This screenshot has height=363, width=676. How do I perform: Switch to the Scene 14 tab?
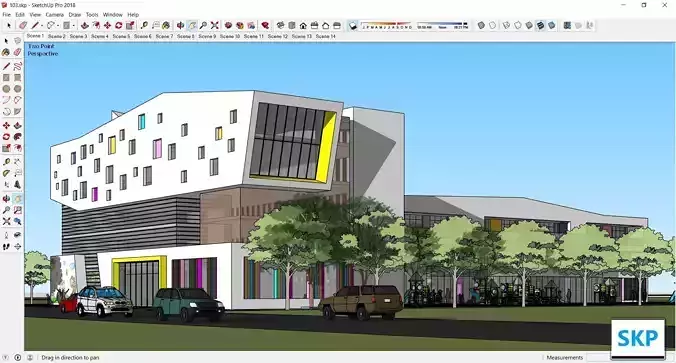(325, 36)
